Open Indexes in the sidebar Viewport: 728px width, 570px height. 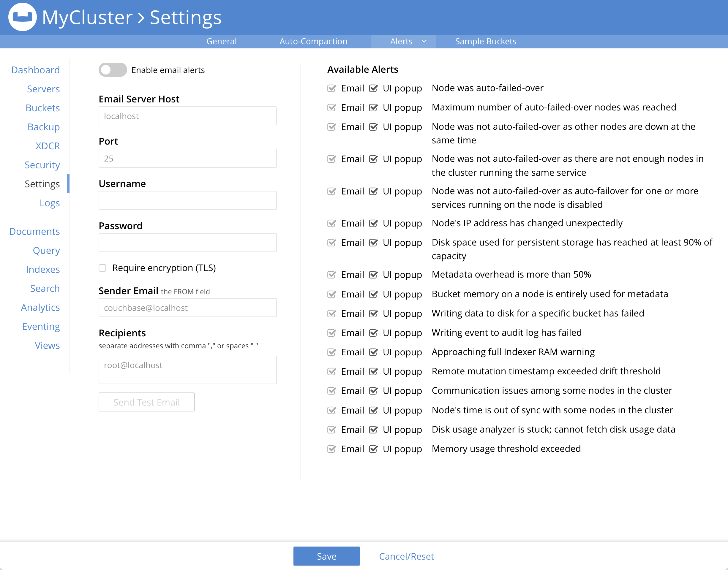pyautogui.click(x=43, y=270)
